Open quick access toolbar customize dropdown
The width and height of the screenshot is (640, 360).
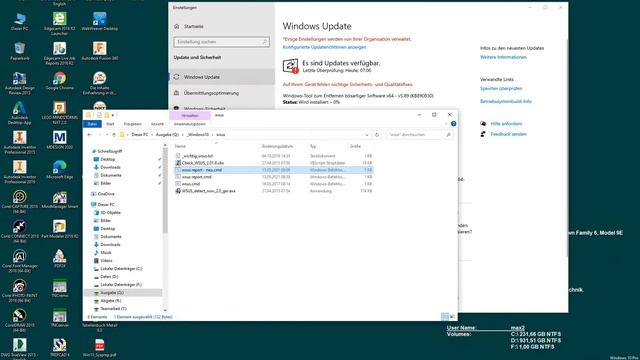(114, 115)
